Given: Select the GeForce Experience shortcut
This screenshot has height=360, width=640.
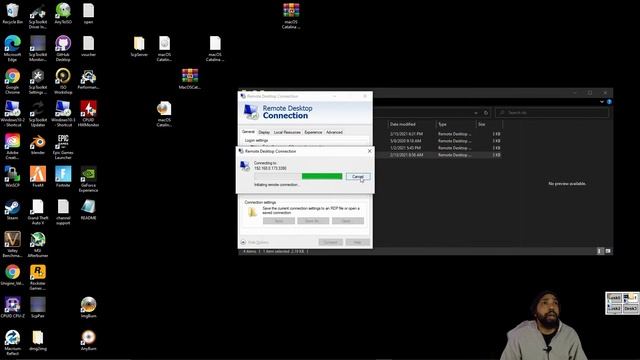Looking at the screenshot, I should pos(89,179).
